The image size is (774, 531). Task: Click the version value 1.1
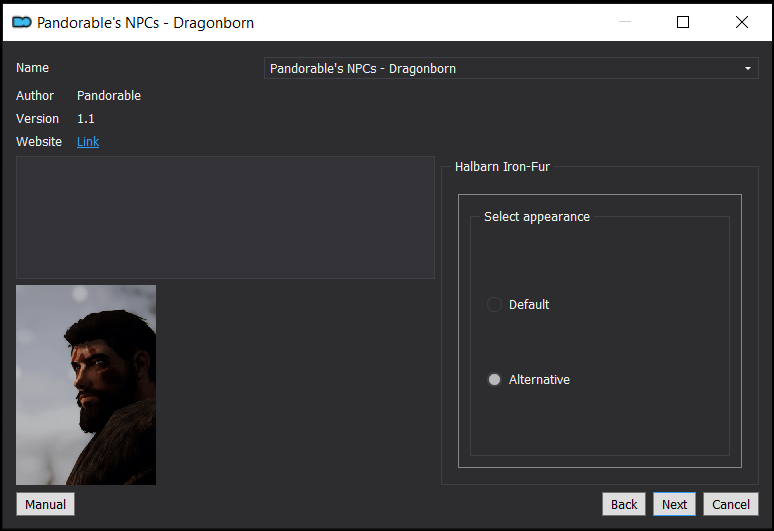click(x=85, y=118)
